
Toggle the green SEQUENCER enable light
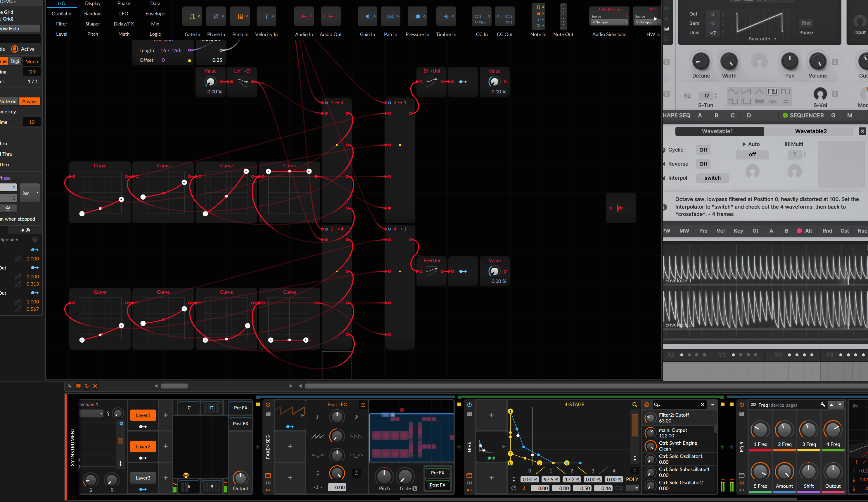(785, 116)
